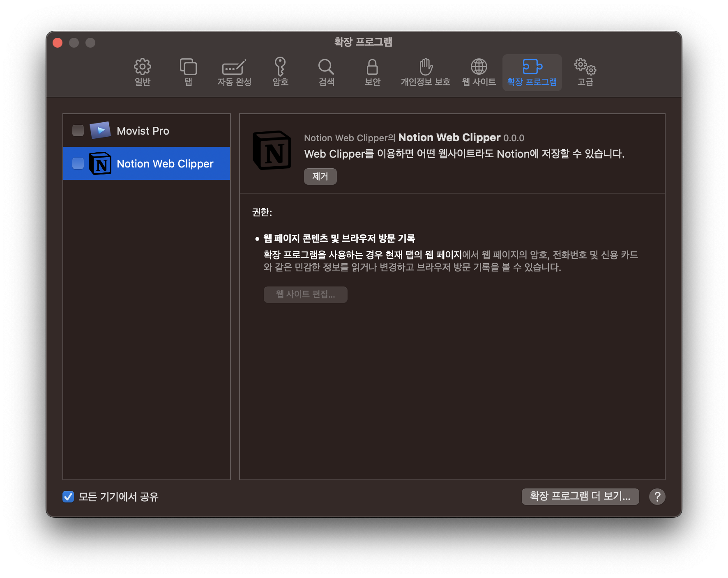
Task: Click the 'Notion Web Clipper 0.0.0' title text
Action: [461, 138]
